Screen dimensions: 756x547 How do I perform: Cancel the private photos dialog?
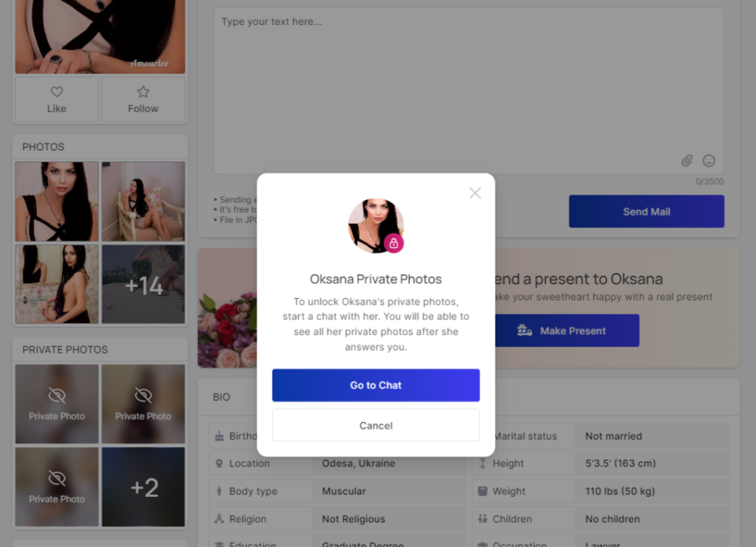[376, 425]
